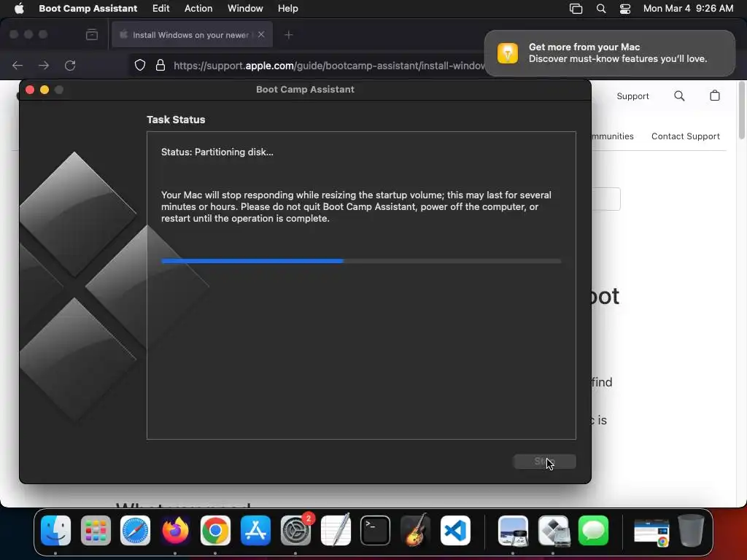Click the Status: Partitioning disk text
The height and width of the screenshot is (560, 747).
pyautogui.click(x=217, y=152)
